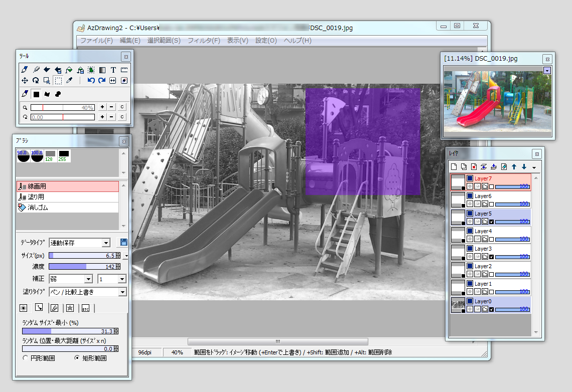Screen dimensions: 572x392
Task: Open the データタイプ dropdown showing 連動保存
Action: (x=107, y=243)
